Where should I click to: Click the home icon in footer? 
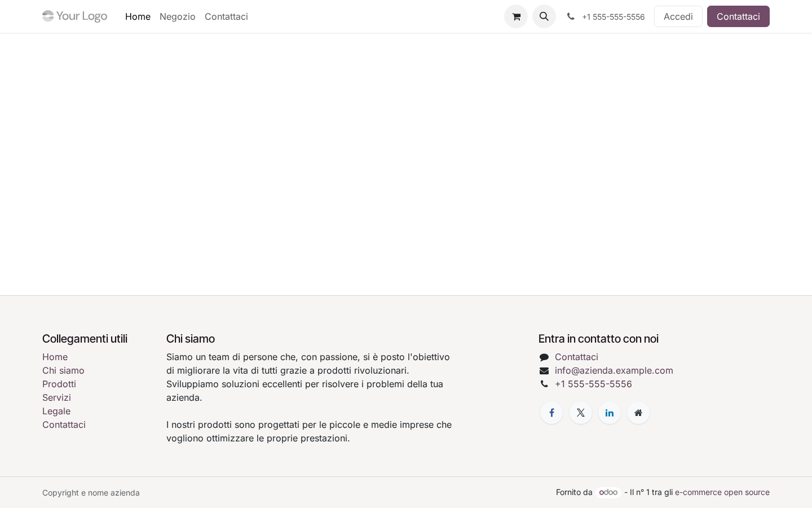pyautogui.click(x=638, y=413)
